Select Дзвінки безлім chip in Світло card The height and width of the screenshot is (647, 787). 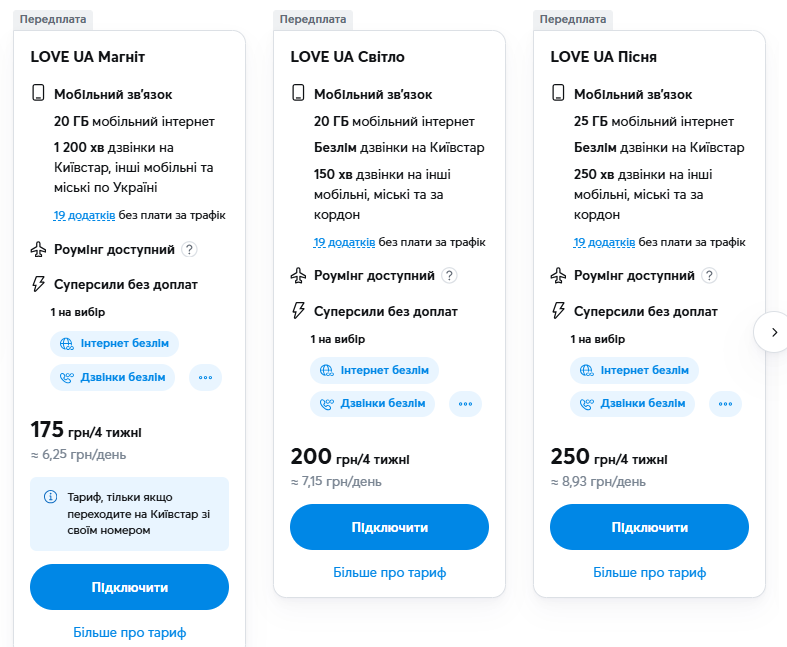tap(373, 403)
